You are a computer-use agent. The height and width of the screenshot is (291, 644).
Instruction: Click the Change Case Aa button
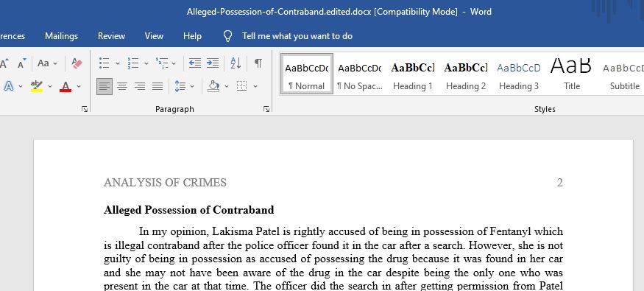[43, 63]
